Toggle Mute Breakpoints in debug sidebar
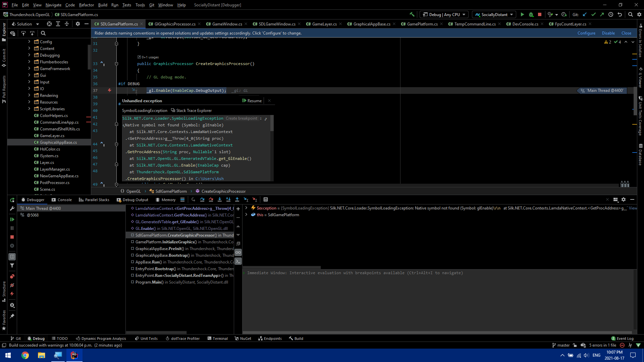The image size is (644, 362). [x=12, y=285]
